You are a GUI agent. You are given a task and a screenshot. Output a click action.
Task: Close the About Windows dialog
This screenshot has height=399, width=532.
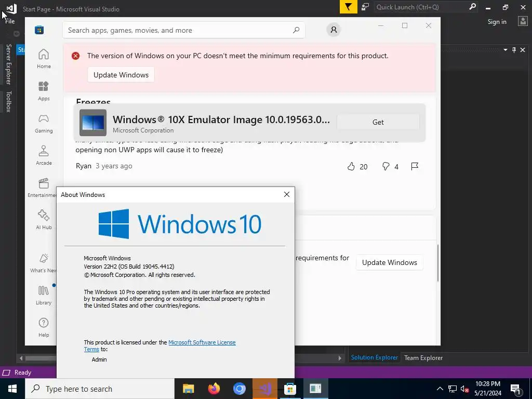287,194
